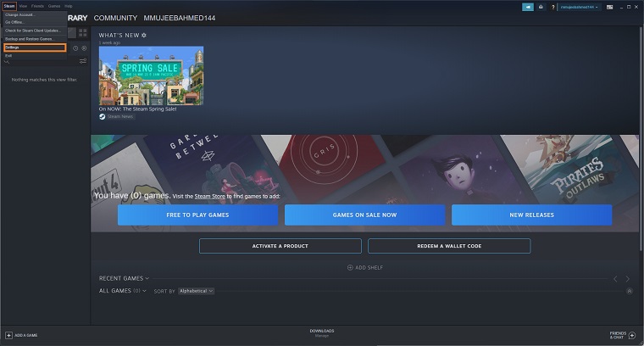Open the Alphabetical sort-by dropdown
The image size is (644, 346).
point(196,291)
